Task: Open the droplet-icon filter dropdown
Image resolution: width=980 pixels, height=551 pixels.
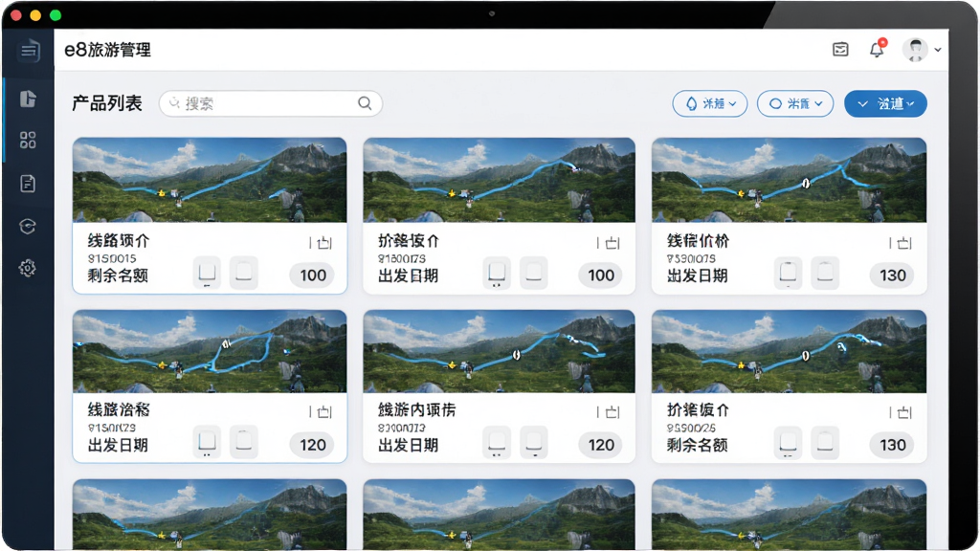Action: 710,103
